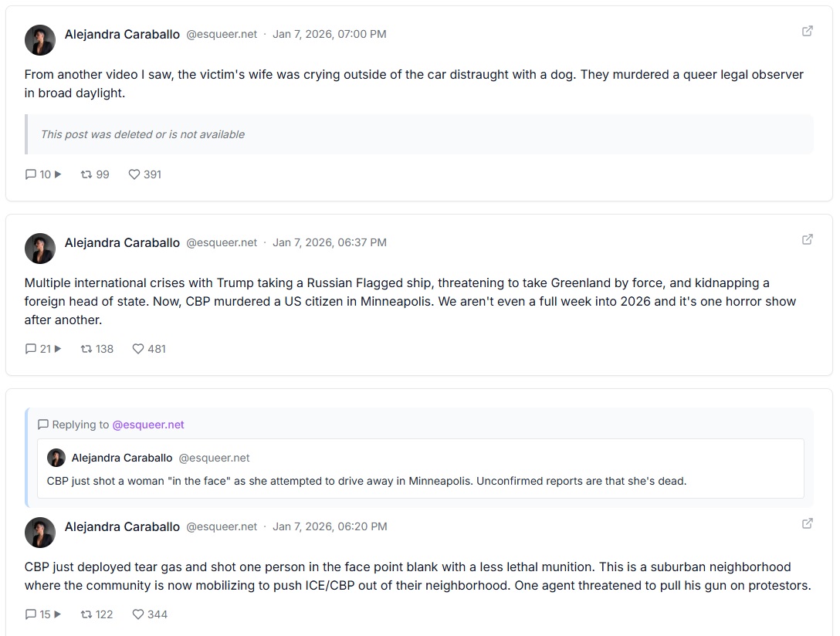Click the avatar in the quoted reply post
The height and width of the screenshot is (636, 840).
[56, 458]
